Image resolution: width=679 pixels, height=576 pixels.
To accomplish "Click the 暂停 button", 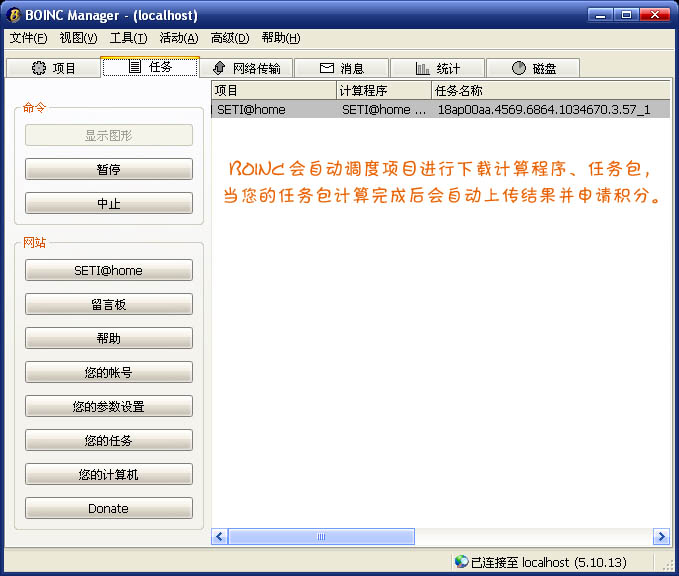I will tap(109, 169).
